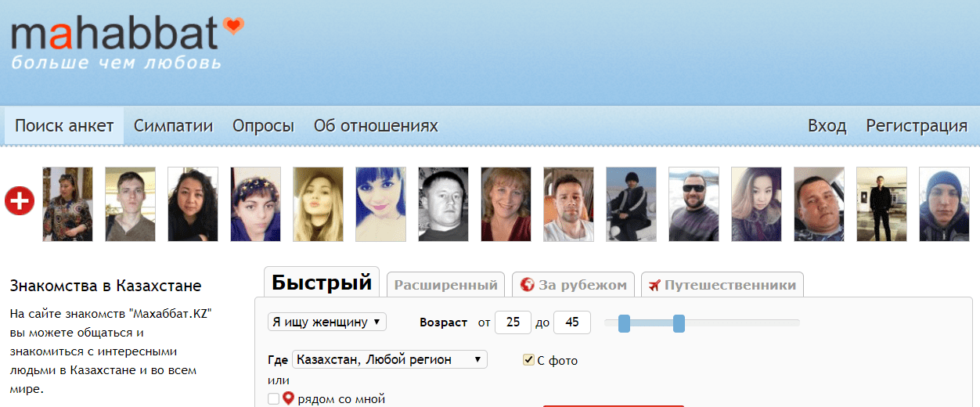Viewport: 980px width, 407px height.
Task: Open the Казахстан, Любой регион dropdown
Action: tap(389, 359)
